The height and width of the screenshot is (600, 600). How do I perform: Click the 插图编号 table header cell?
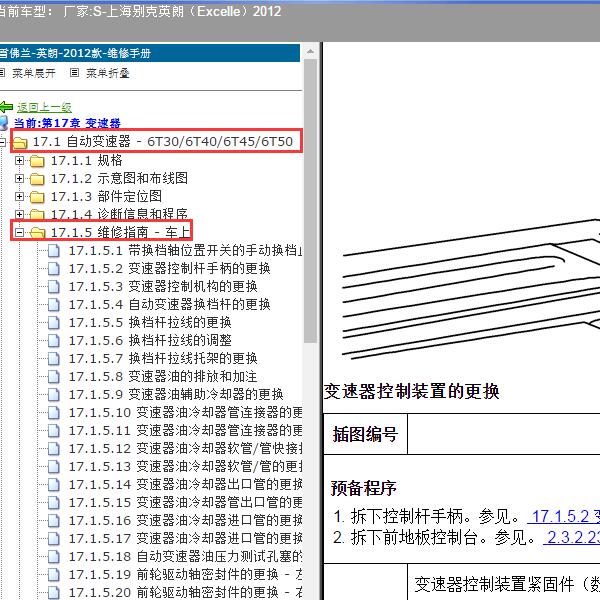[365, 434]
